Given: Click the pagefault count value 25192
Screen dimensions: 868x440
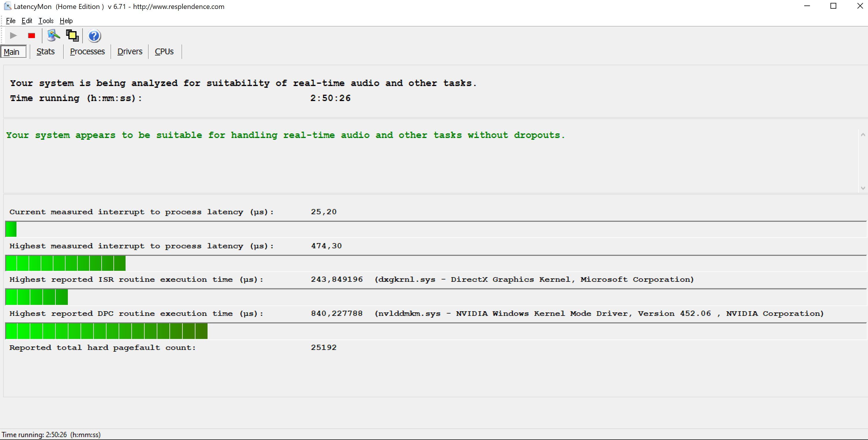Looking at the screenshot, I should click(x=324, y=348).
